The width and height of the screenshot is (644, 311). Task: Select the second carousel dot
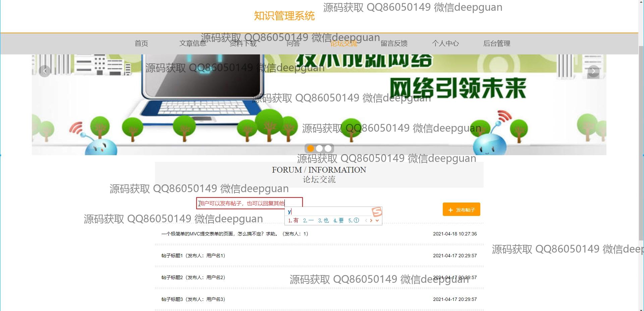pos(319,148)
